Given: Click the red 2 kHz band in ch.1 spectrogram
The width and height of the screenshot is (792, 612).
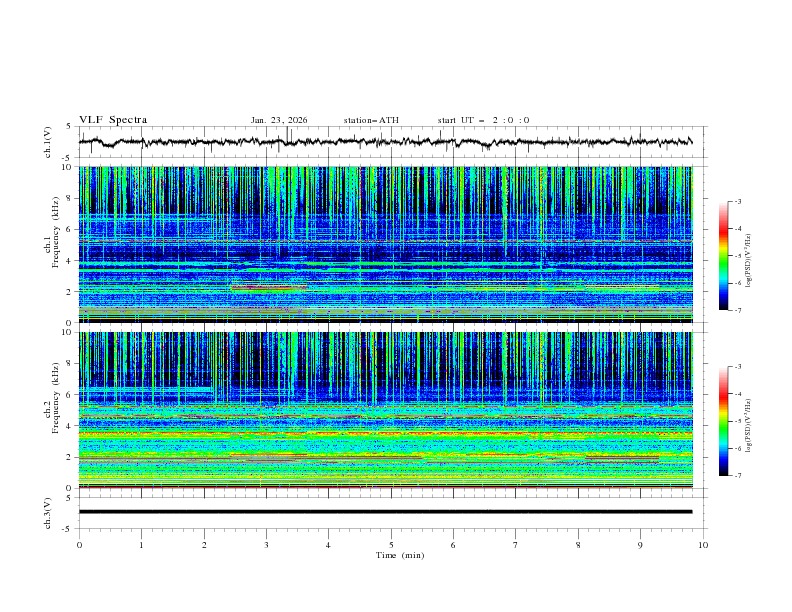Looking at the screenshot, I should [x=267, y=288].
